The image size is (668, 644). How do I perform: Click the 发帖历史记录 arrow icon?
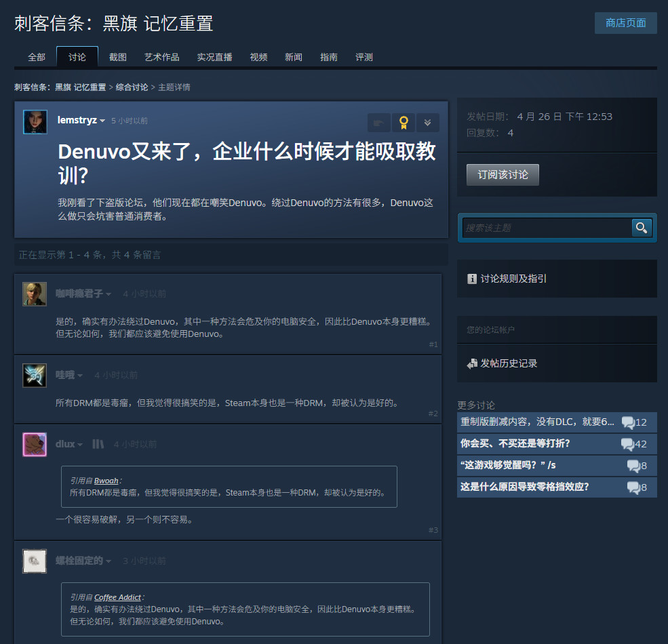click(x=472, y=364)
